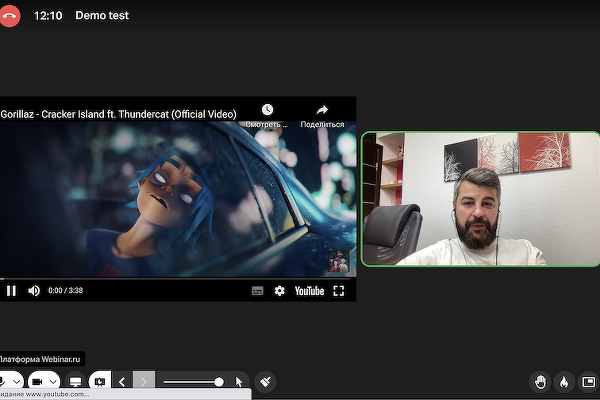Screen dimensions: 600x400
Task: Toggle the microphone on or off
Action: tap(4, 381)
